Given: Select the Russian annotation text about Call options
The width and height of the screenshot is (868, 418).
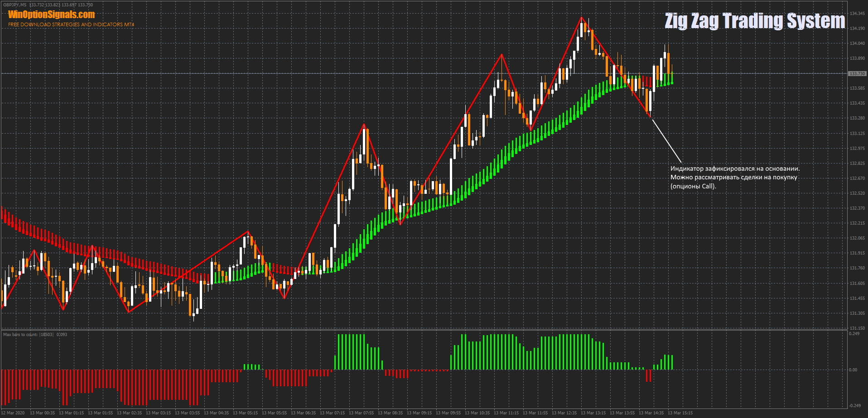Looking at the screenshot, I should (734, 177).
